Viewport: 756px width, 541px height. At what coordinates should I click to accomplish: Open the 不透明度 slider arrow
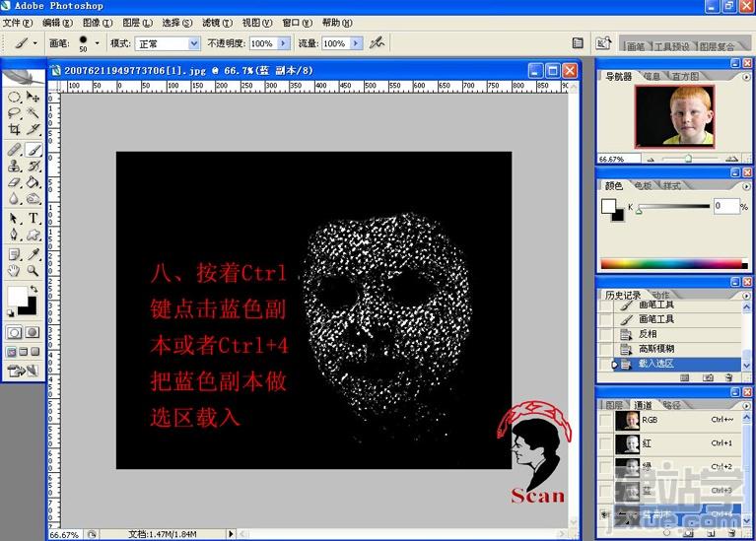[284, 43]
